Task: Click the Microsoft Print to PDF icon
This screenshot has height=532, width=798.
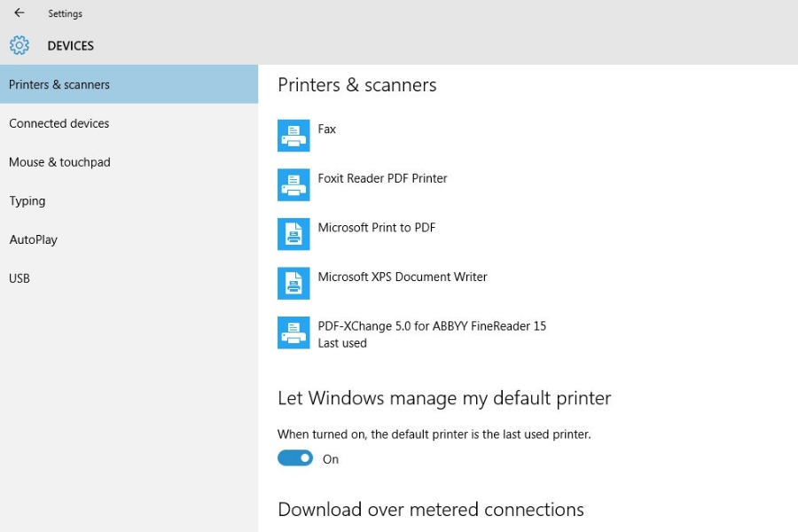Action: tap(293, 234)
